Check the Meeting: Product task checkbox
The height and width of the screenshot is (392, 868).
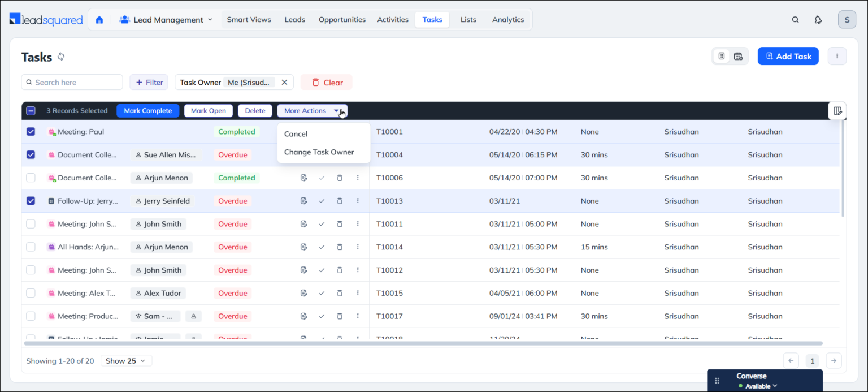click(x=31, y=316)
